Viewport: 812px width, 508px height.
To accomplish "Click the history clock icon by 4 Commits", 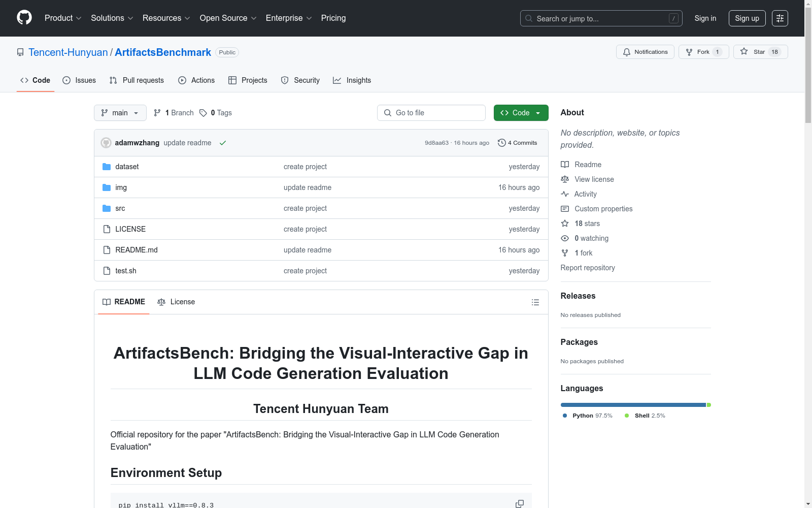I will point(502,143).
